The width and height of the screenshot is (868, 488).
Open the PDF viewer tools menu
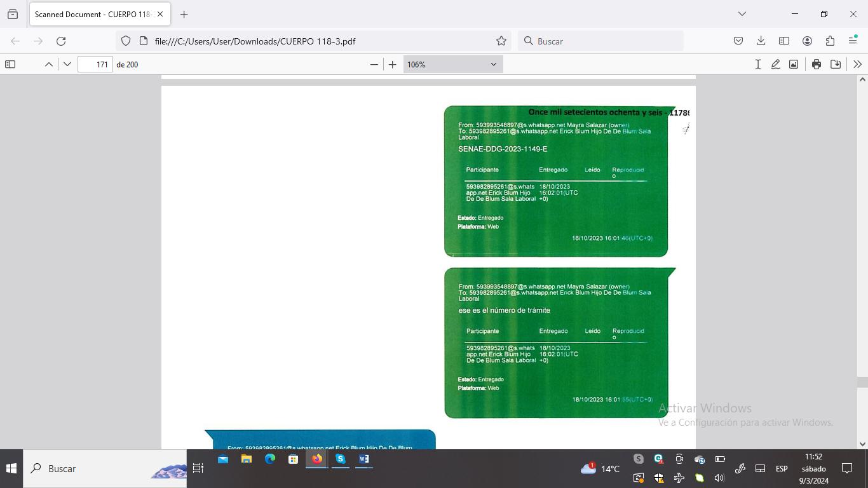coord(857,64)
